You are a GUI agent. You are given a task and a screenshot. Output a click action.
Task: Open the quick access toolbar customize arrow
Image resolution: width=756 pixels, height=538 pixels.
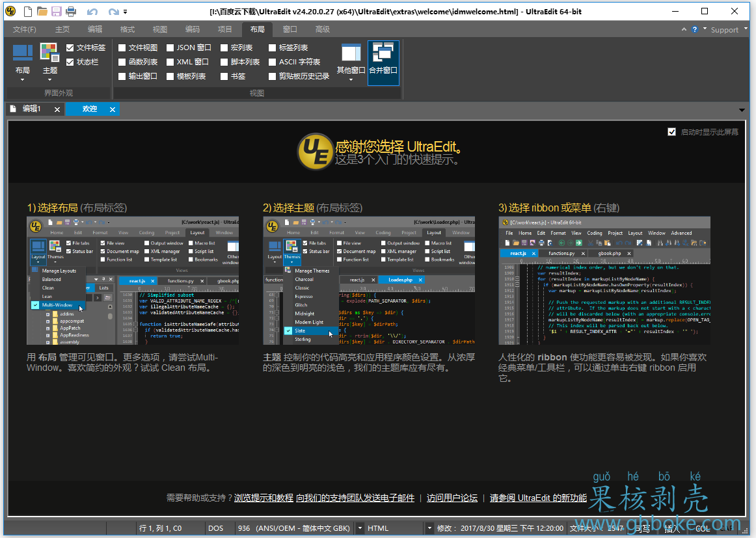click(126, 12)
